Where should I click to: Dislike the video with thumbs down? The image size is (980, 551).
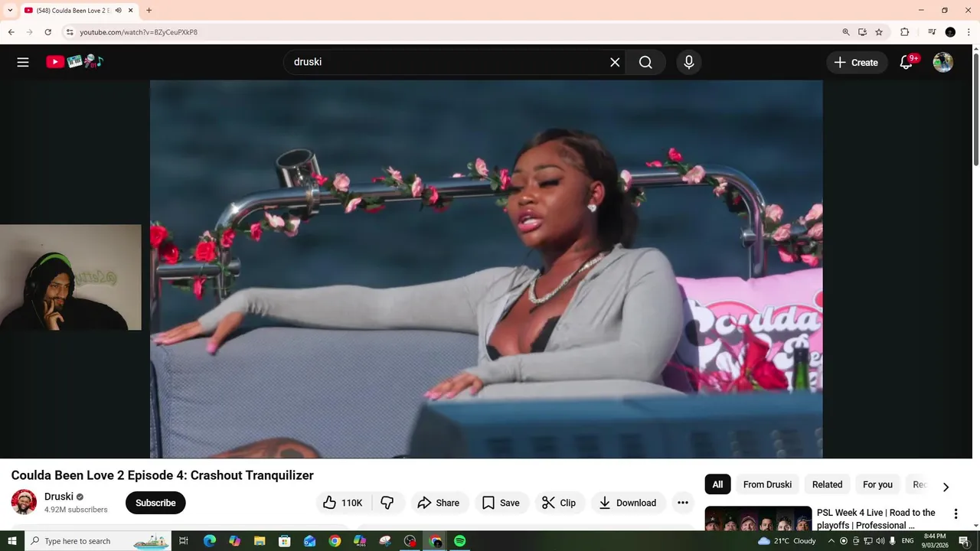click(387, 503)
